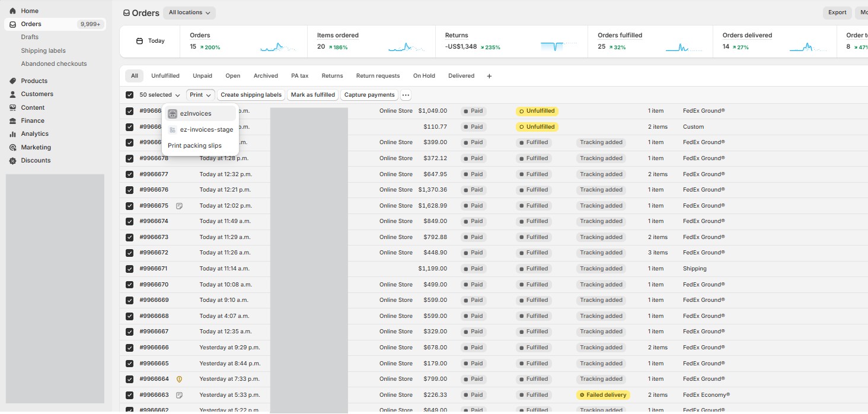The image size is (868, 414).
Task: Click the Unfulfilled badge on the $110.77 order
Action: tap(537, 127)
